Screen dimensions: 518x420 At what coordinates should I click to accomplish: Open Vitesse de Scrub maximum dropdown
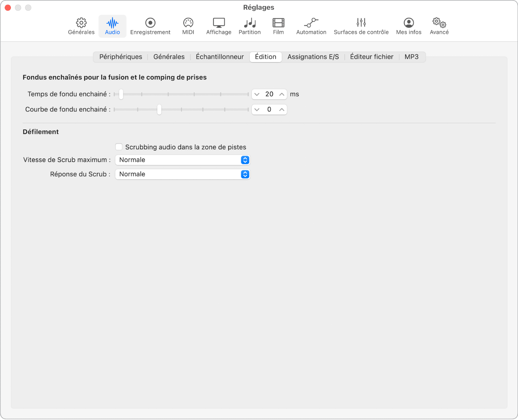pos(182,160)
